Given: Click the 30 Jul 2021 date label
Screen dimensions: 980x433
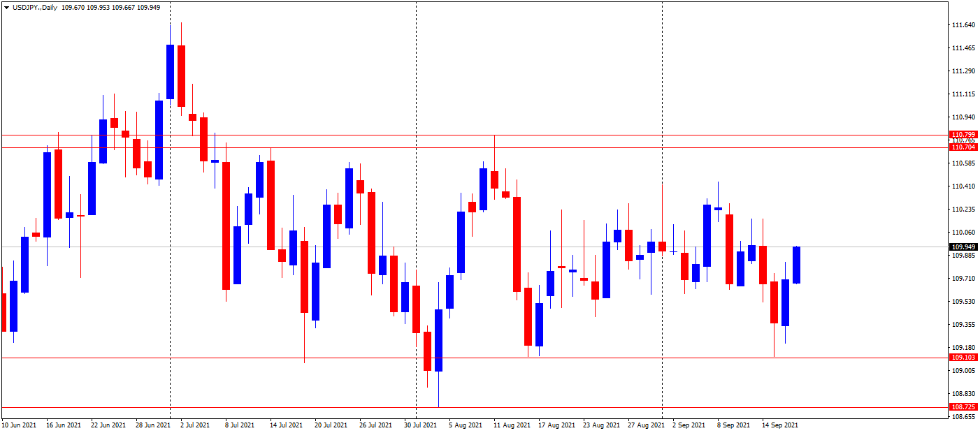Looking at the screenshot, I should [420, 425].
